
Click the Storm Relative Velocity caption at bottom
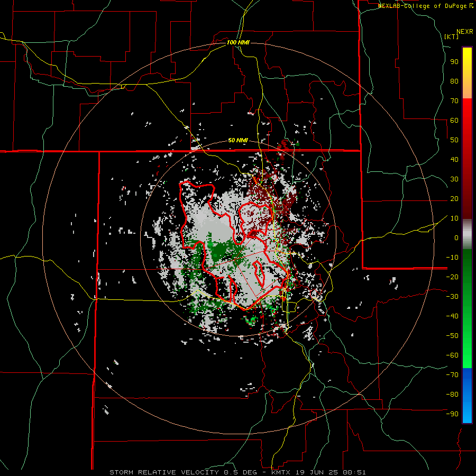click(x=237, y=472)
